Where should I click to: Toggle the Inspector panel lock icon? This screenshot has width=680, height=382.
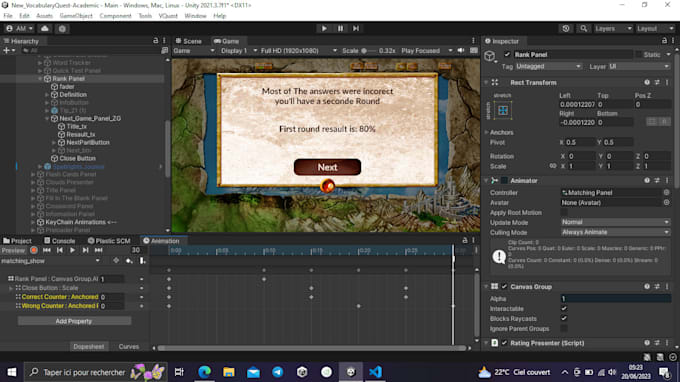click(x=664, y=40)
